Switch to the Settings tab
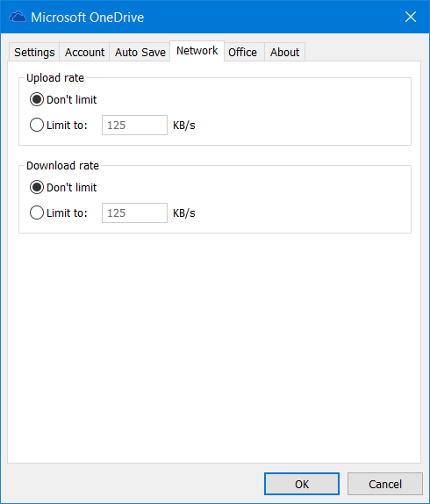This screenshot has width=430, height=504. (x=34, y=52)
